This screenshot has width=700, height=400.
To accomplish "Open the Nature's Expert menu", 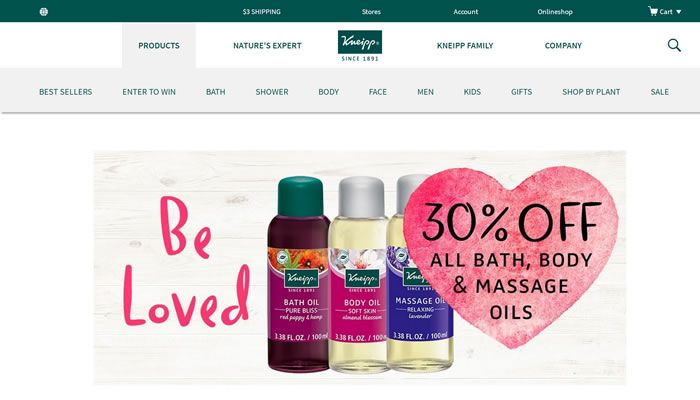I will click(267, 46).
